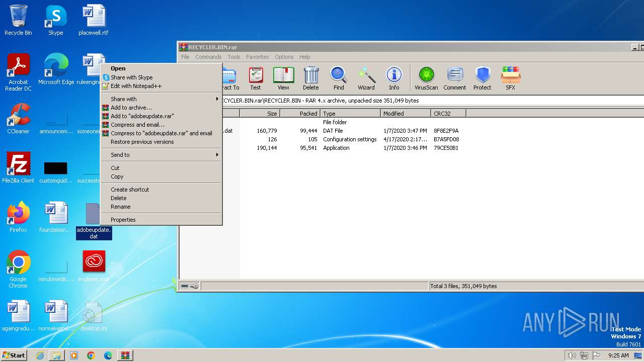Image resolution: width=644 pixels, height=362 pixels.
Task: Open the Find tool in WinRAR
Action: (339, 78)
